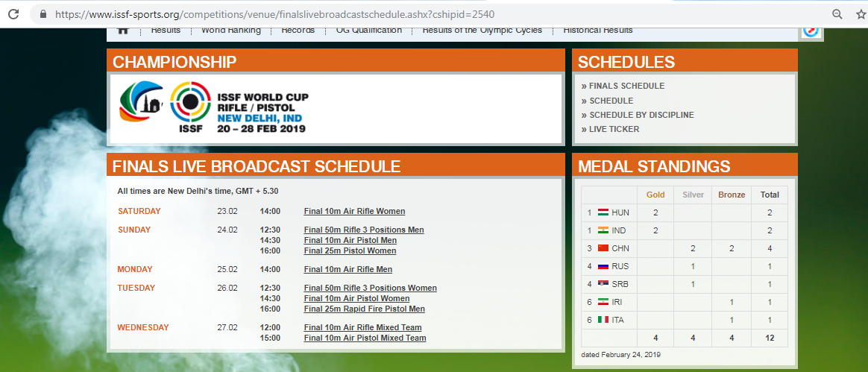The width and height of the screenshot is (868, 372).
Task: Click the SRB country code
Action: coord(620,284)
